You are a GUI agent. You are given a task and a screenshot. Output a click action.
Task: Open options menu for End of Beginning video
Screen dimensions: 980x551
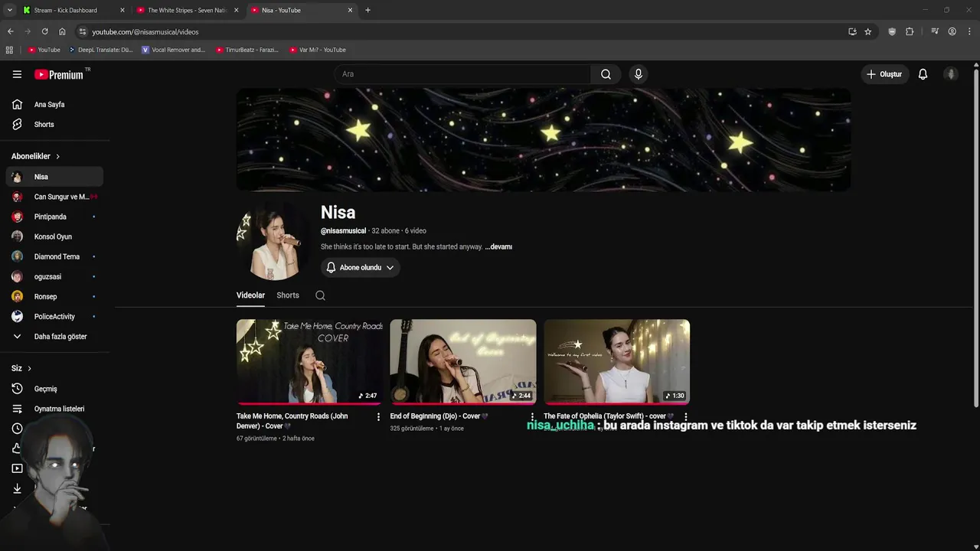click(x=532, y=417)
